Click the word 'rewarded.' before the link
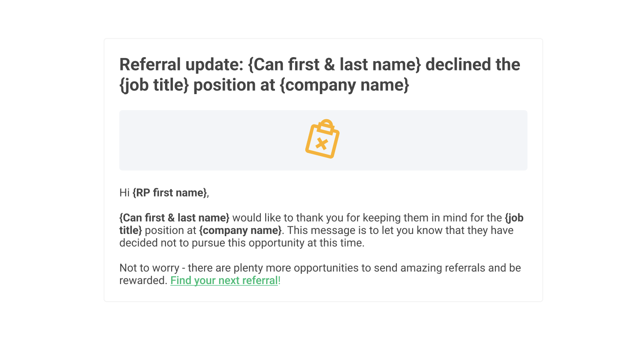The width and height of the screenshot is (644, 343). click(x=143, y=281)
